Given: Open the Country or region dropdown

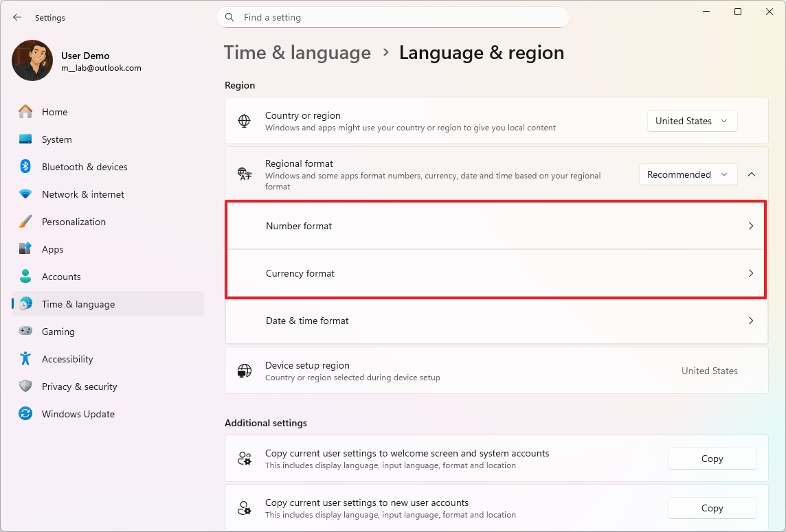Looking at the screenshot, I should [x=692, y=121].
